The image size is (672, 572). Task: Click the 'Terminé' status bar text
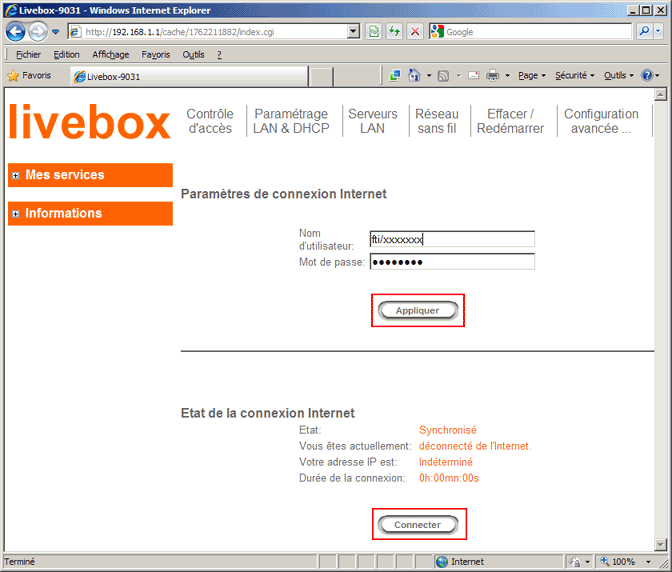coord(19,561)
